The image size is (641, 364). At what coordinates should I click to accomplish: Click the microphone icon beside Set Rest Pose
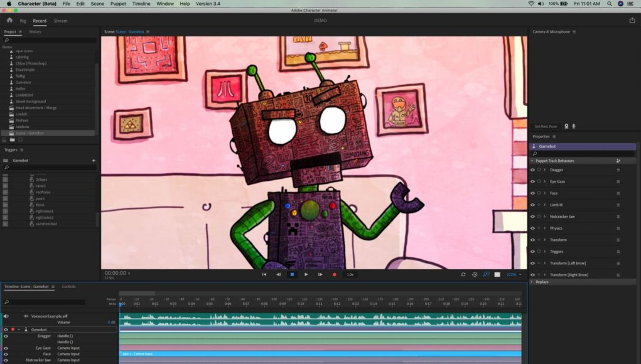click(574, 126)
